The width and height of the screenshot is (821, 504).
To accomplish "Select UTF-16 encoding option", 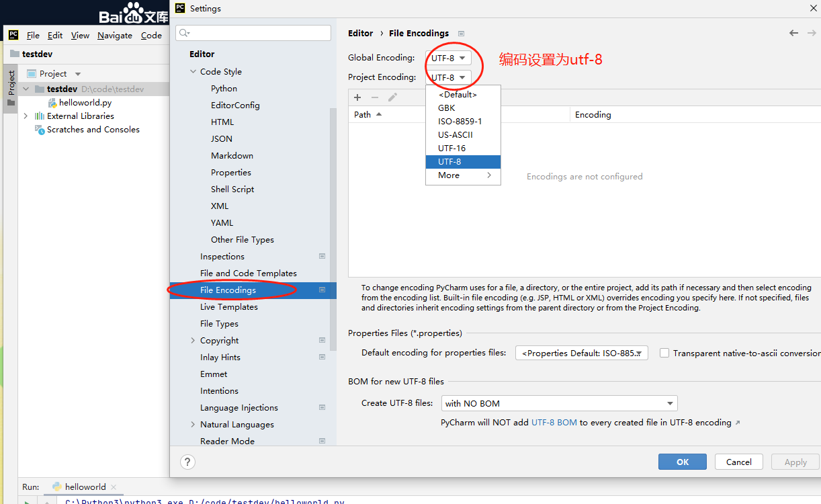I will pos(464,148).
